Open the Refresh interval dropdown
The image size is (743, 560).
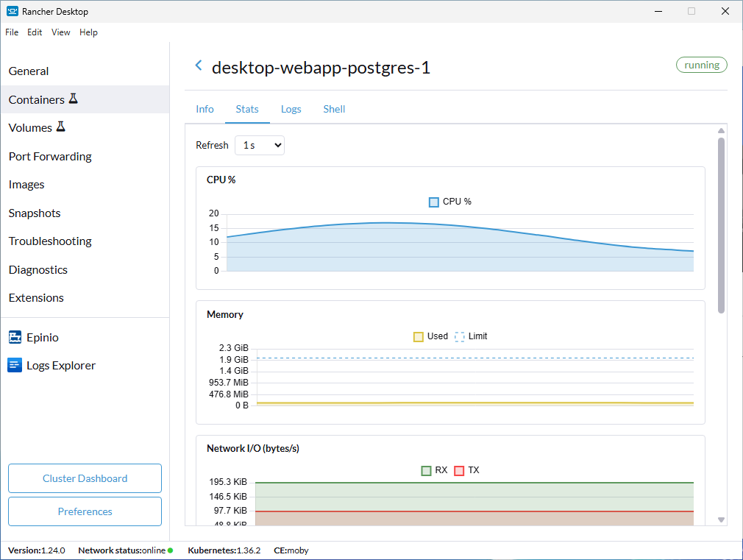(260, 145)
